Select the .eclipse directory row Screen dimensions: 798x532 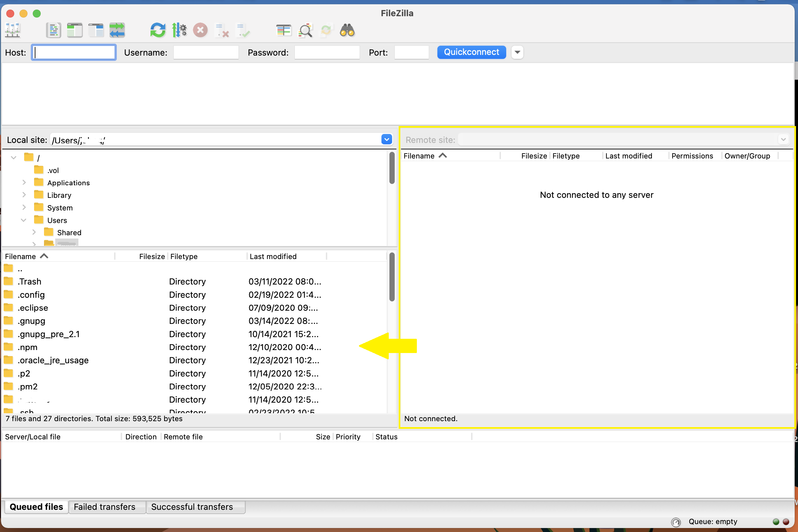195,308
